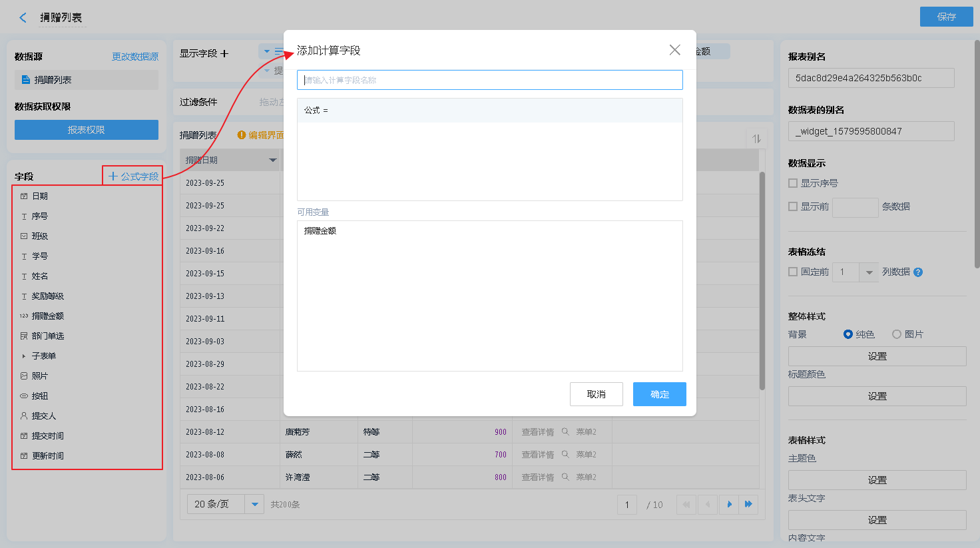Close the 添加计算字段 dialog
This screenshot has width=980, height=548.
pyautogui.click(x=674, y=50)
